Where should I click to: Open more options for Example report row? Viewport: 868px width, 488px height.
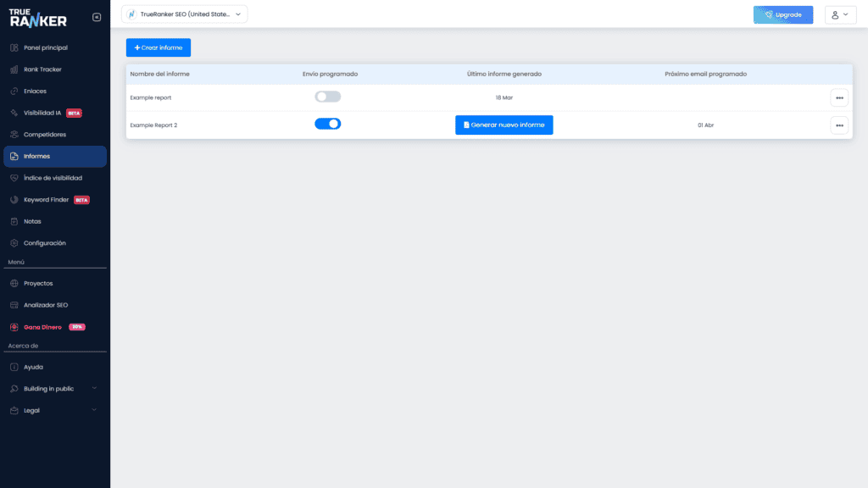[839, 97]
